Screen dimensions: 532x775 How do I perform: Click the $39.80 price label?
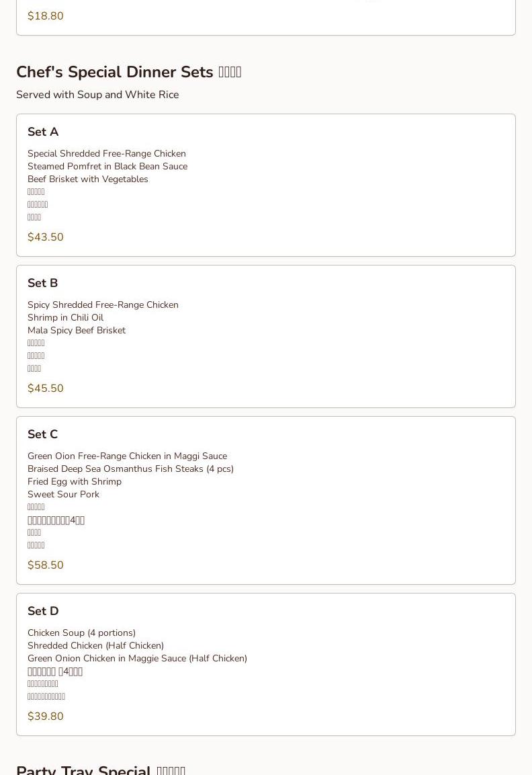pos(46,717)
